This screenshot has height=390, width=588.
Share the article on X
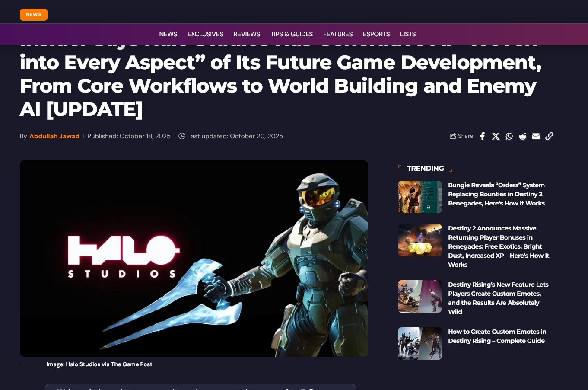coord(496,136)
